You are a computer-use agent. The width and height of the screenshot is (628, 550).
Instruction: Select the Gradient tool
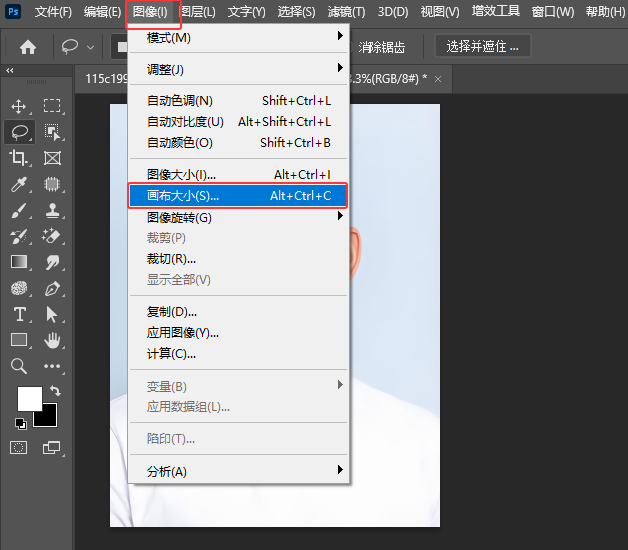coord(19,262)
